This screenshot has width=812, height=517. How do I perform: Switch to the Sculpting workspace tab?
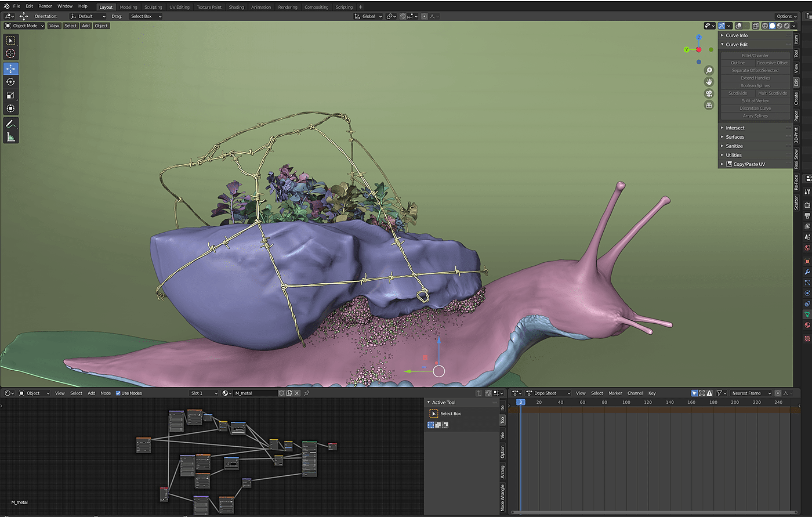coord(153,7)
